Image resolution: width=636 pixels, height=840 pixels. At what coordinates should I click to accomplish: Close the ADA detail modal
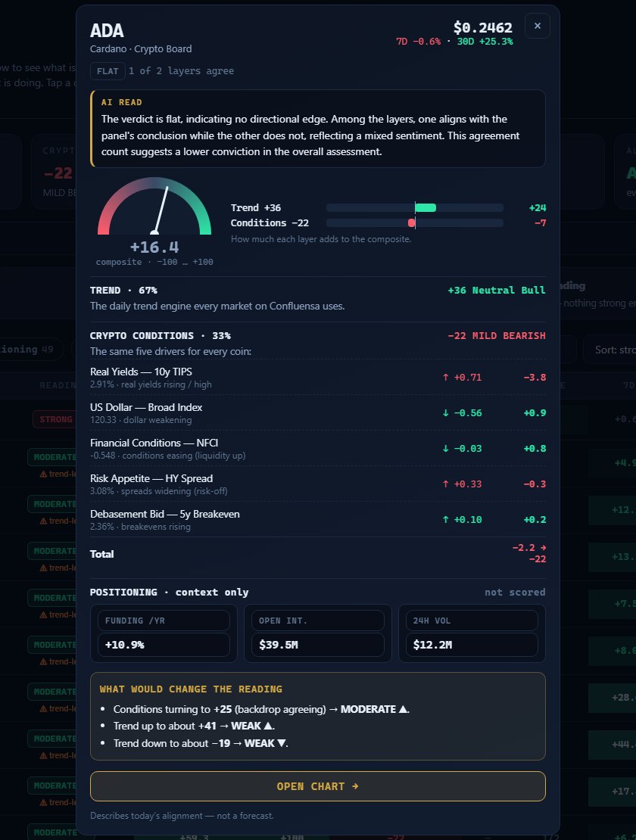click(537, 26)
